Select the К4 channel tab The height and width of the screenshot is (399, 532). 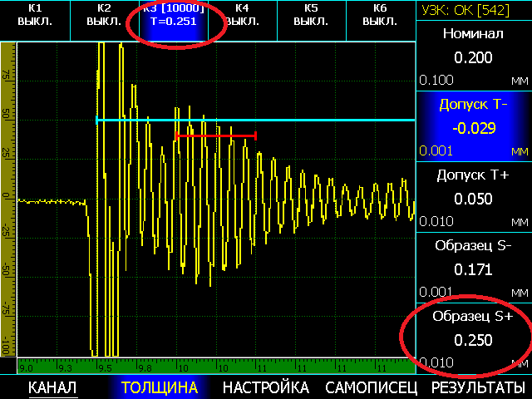243,20
